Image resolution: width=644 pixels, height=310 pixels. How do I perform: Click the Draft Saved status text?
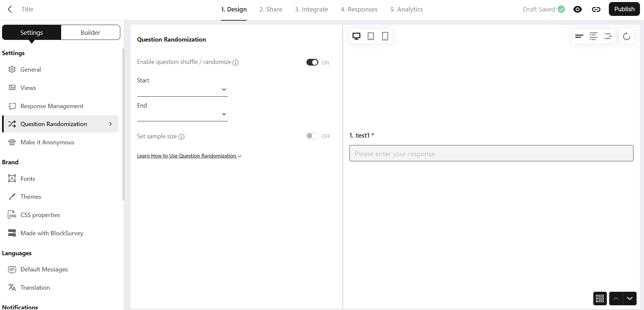coord(539,9)
